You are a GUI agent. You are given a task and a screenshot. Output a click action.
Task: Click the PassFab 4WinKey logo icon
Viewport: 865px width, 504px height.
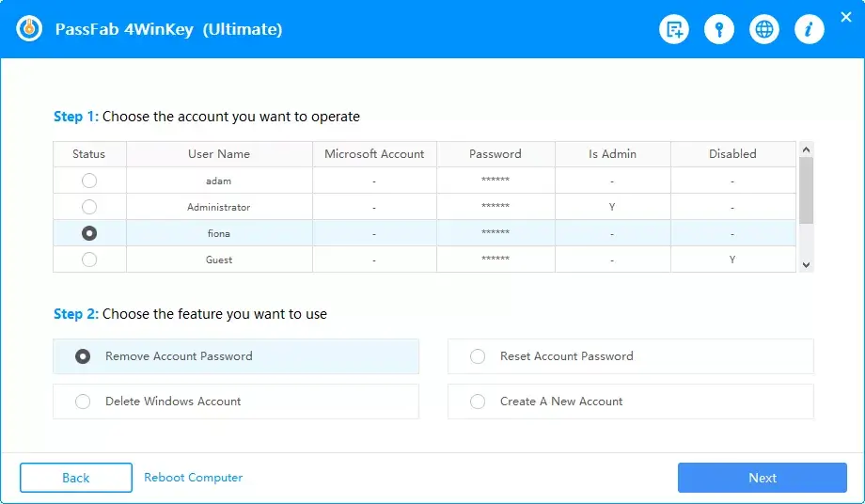30,29
